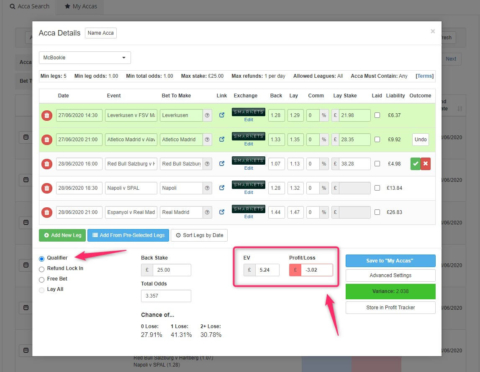Click help icon beside Napoli bet
The image size is (480, 372).
(207, 188)
